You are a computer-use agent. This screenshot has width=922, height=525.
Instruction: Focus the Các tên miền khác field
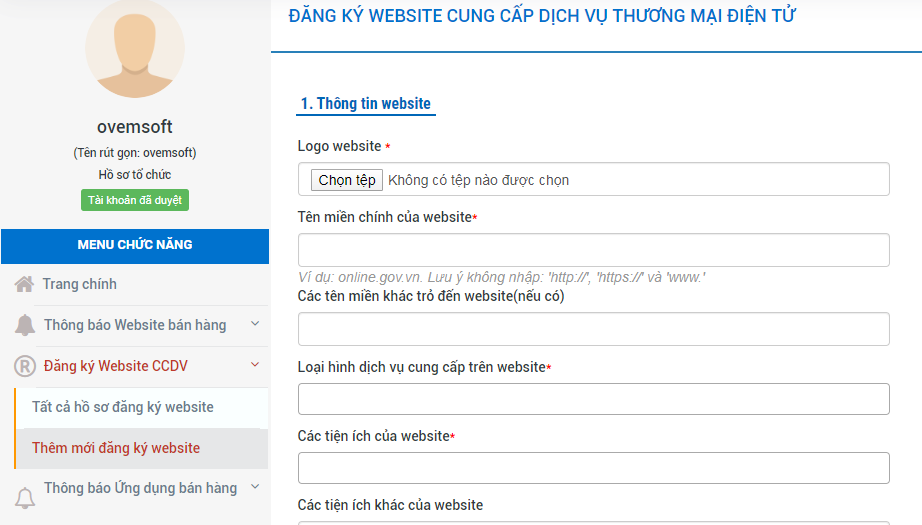tap(593, 329)
